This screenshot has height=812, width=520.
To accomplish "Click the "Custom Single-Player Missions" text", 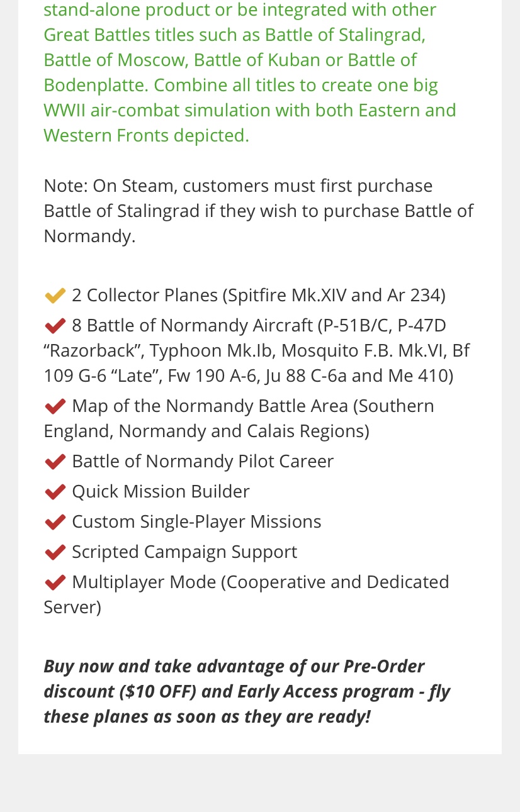I will [x=196, y=521].
